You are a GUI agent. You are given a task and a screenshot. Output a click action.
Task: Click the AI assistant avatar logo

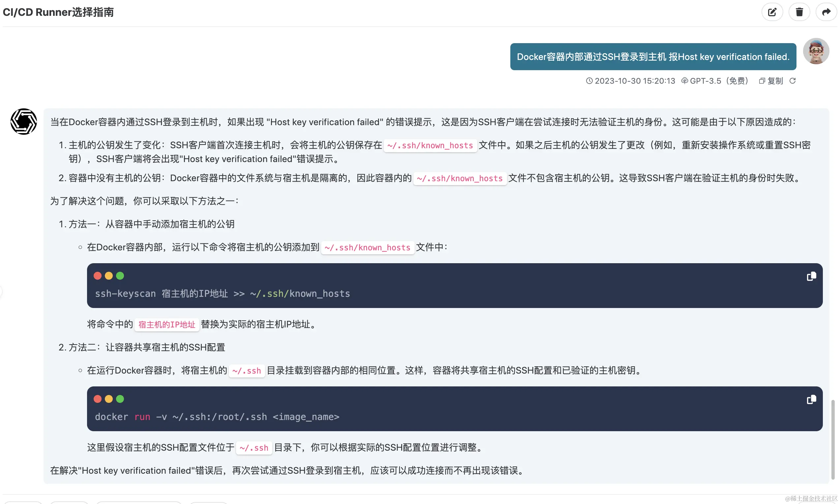[x=24, y=122]
